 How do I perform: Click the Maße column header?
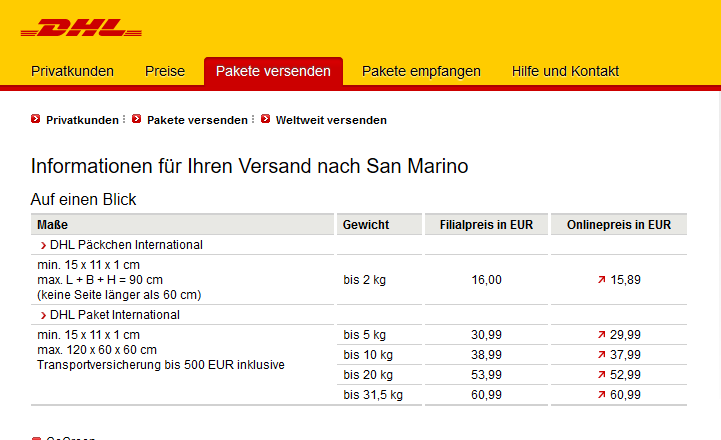[x=182, y=224]
